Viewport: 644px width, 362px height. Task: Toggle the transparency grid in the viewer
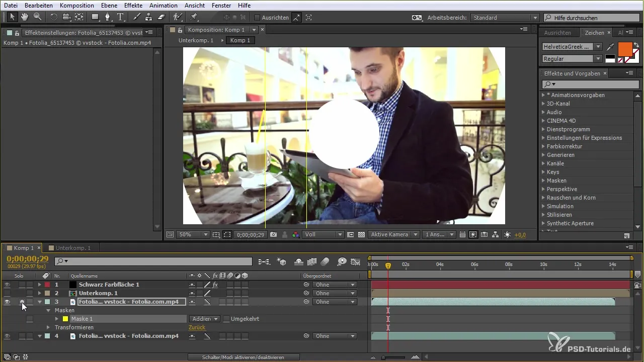(361, 234)
